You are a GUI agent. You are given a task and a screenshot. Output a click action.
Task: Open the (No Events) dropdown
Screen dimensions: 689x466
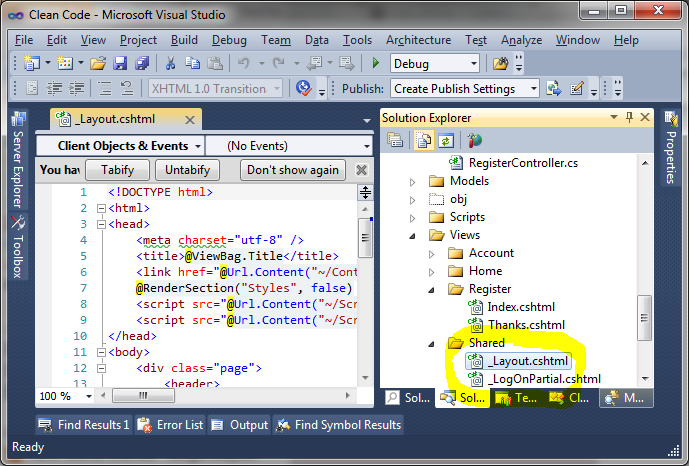[367, 146]
